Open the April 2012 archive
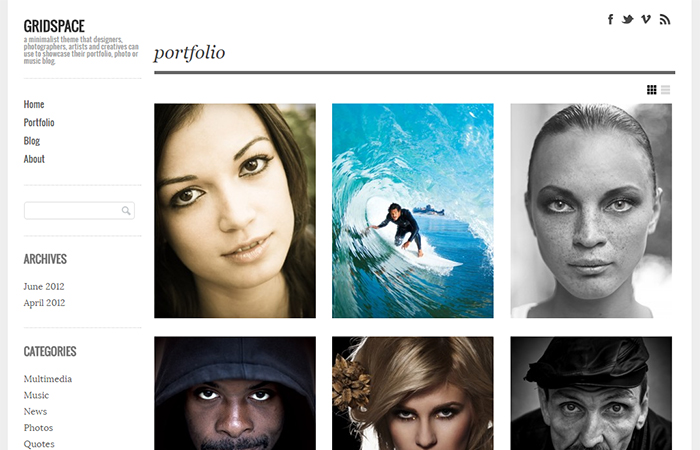 [44, 303]
